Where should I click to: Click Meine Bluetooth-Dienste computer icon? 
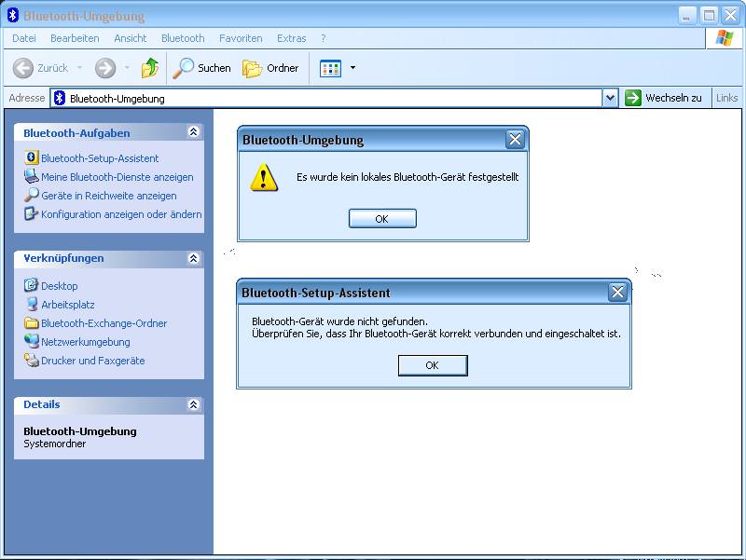pyautogui.click(x=32, y=176)
